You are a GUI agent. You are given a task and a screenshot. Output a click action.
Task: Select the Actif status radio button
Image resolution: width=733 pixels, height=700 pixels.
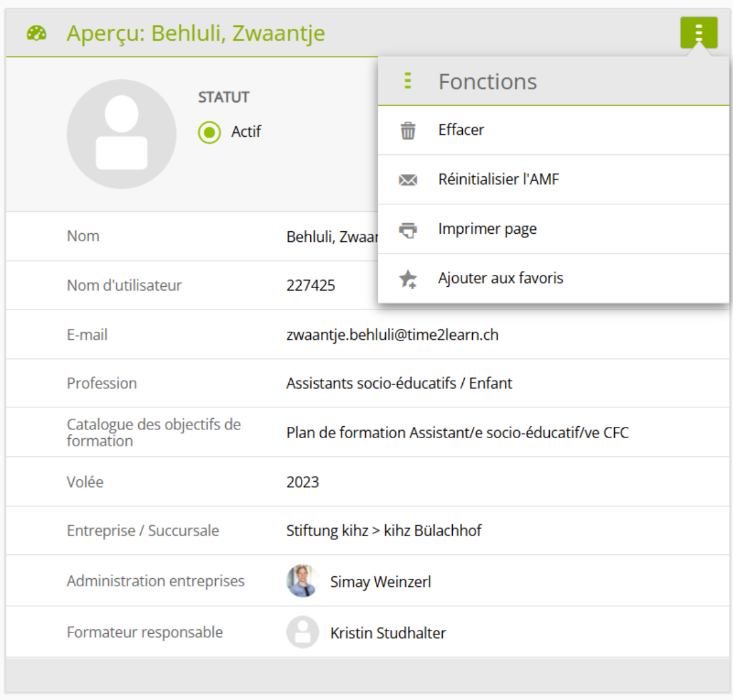pos(210,132)
